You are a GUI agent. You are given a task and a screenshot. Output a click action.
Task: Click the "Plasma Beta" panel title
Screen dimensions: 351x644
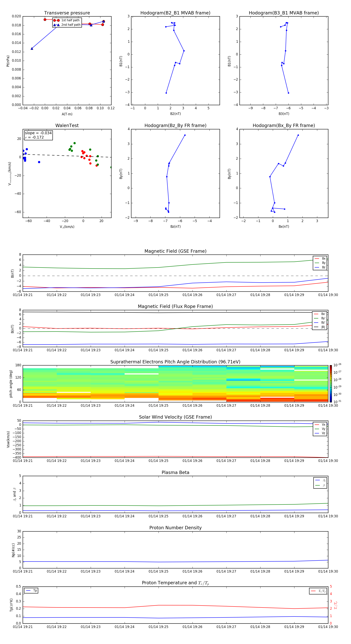click(175, 473)
